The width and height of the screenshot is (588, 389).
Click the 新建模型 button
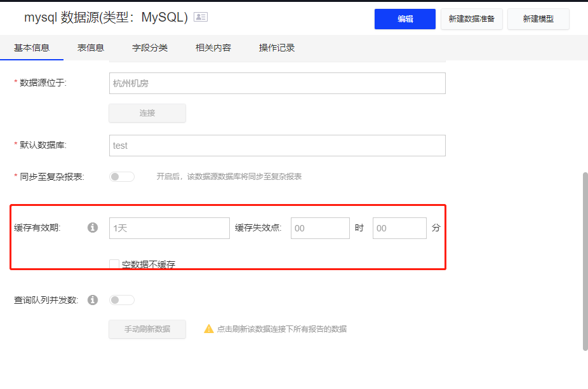(x=538, y=18)
